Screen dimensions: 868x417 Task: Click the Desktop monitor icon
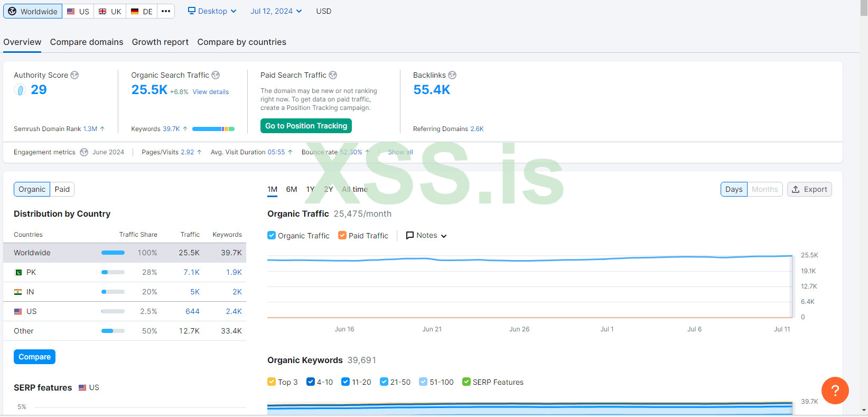(192, 11)
